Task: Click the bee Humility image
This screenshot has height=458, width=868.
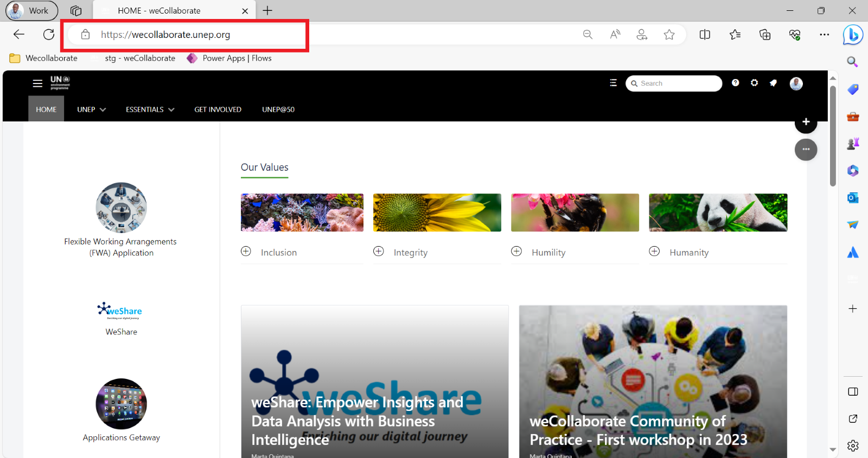Action: (x=575, y=212)
